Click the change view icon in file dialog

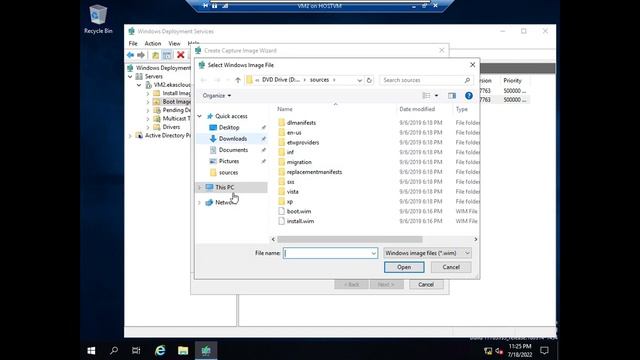point(426,96)
